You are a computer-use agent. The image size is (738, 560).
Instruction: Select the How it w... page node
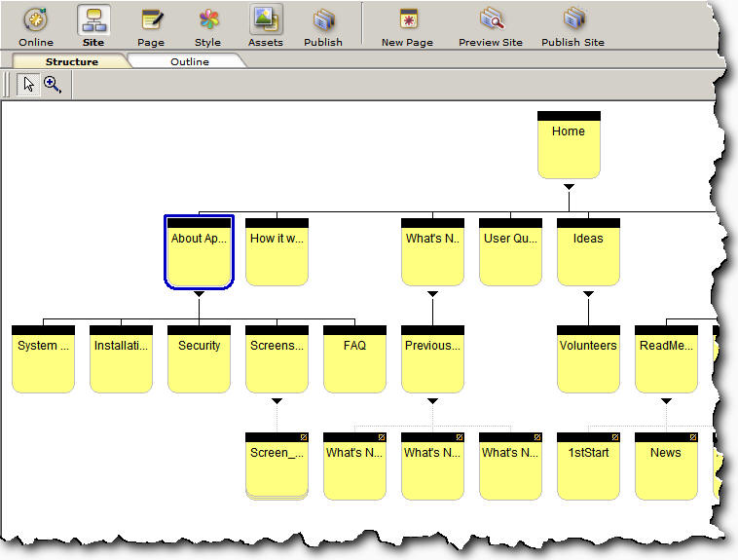277,252
